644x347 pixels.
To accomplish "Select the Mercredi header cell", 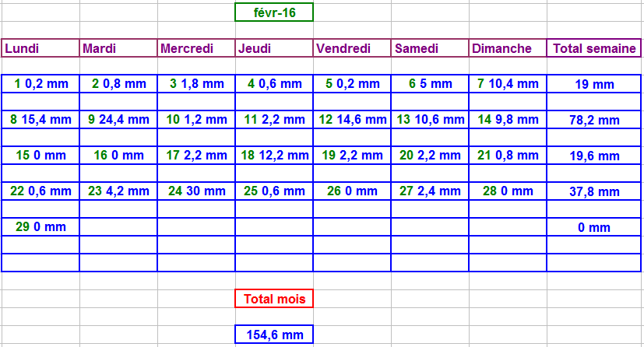I will pyautogui.click(x=196, y=48).
